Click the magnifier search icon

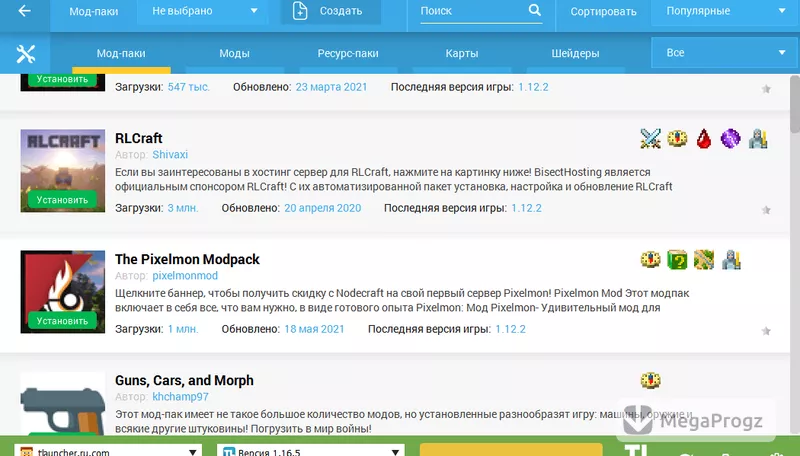tap(534, 10)
